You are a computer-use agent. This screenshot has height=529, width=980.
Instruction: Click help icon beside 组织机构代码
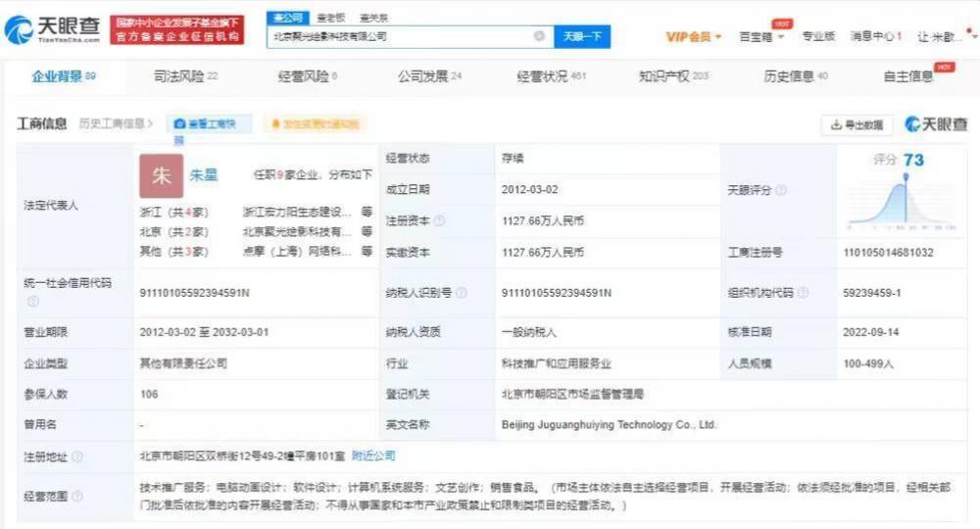[x=803, y=293]
